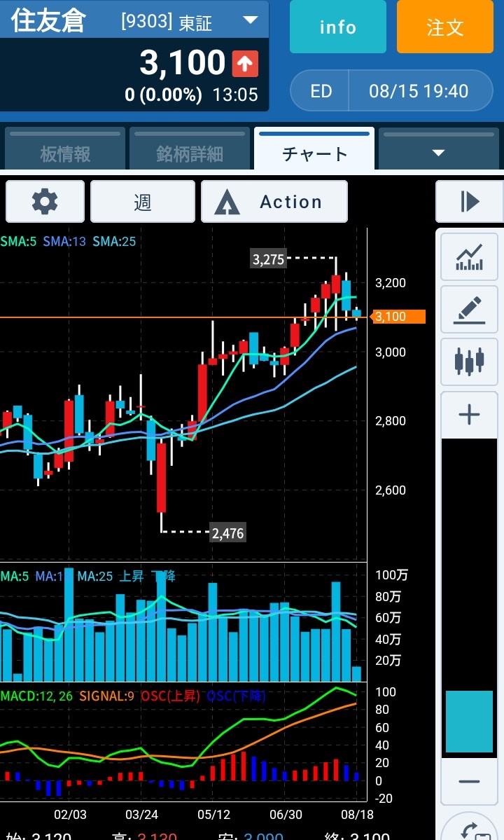Click the cyan zoom slider handle
This screenshot has height=840, width=504.
click(469, 722)
